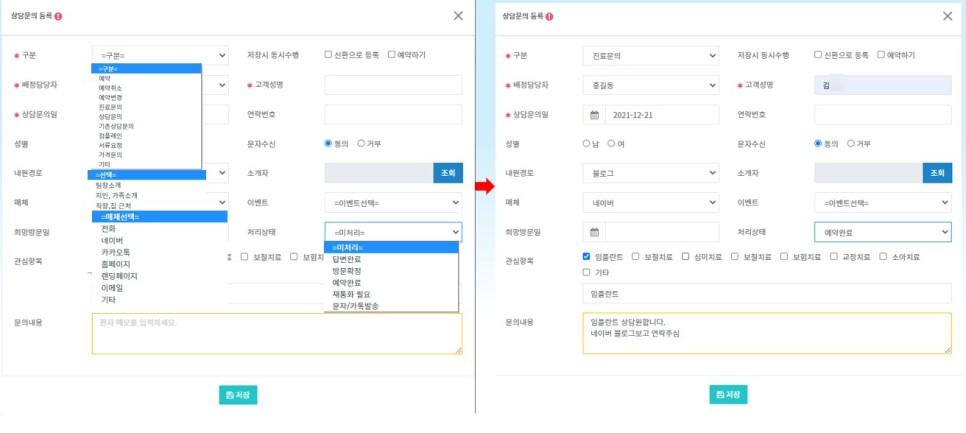Viewport: 966px width, 433px height.
Task: Click the red info icon in the right form title
Action: click(549, 17)
